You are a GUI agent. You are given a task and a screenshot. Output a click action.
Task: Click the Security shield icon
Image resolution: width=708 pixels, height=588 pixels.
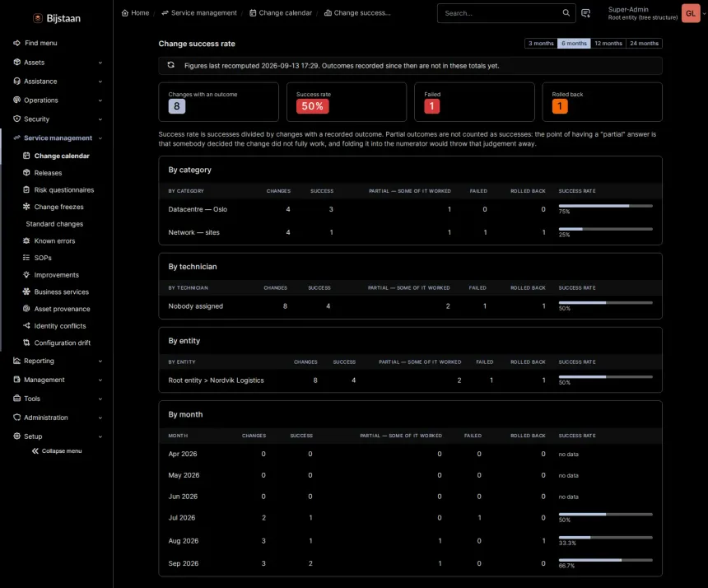[x=16, y=119]
